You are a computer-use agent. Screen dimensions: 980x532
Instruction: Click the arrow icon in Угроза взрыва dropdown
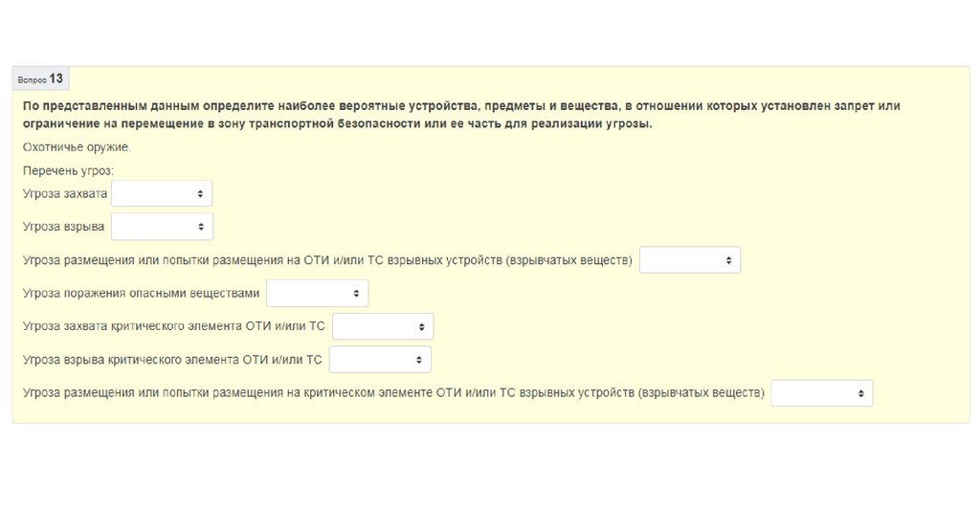click(201, 227)
